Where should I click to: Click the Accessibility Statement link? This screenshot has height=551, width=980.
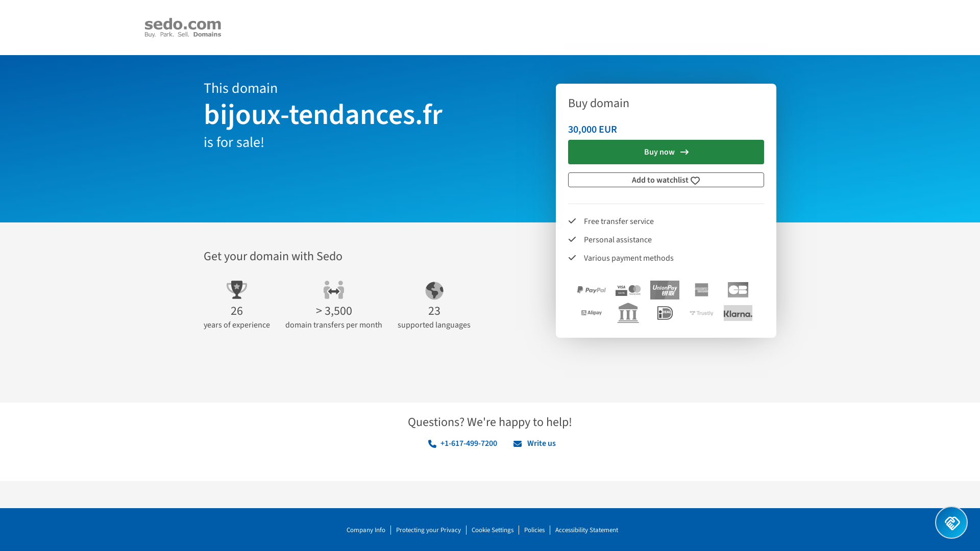(x=586, y=530)
